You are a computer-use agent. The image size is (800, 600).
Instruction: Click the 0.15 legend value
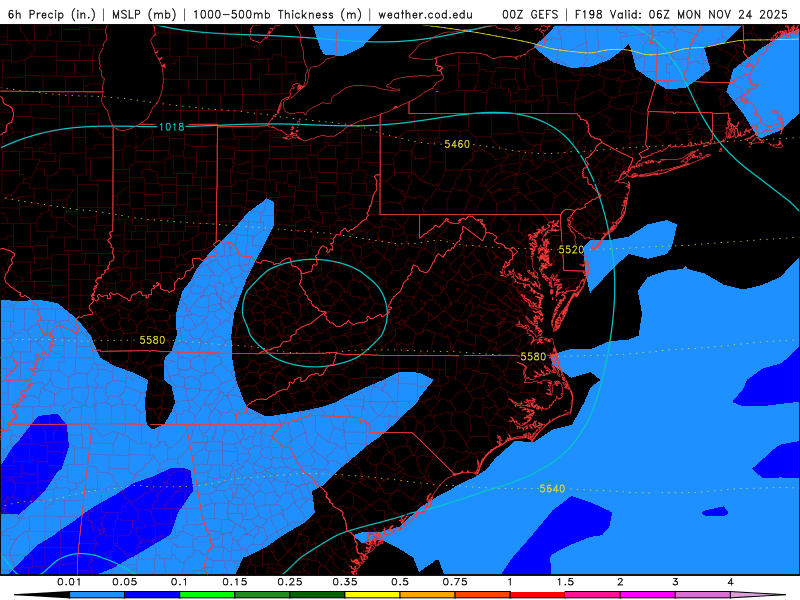click(235, 582)
